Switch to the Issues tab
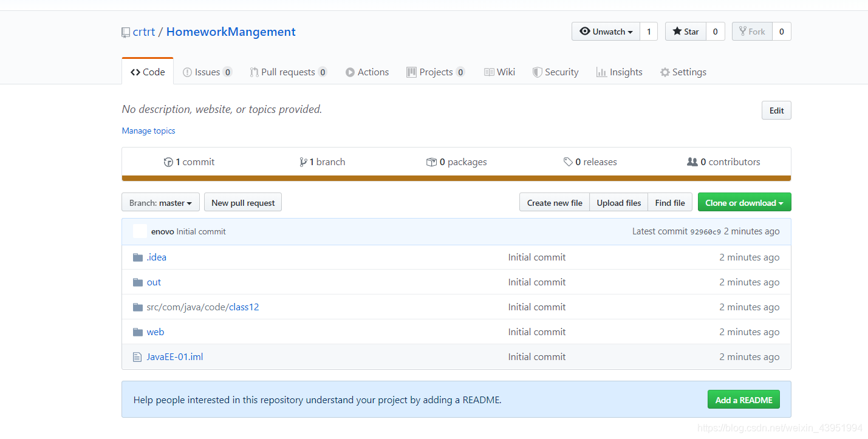 (x=207, y=72)
